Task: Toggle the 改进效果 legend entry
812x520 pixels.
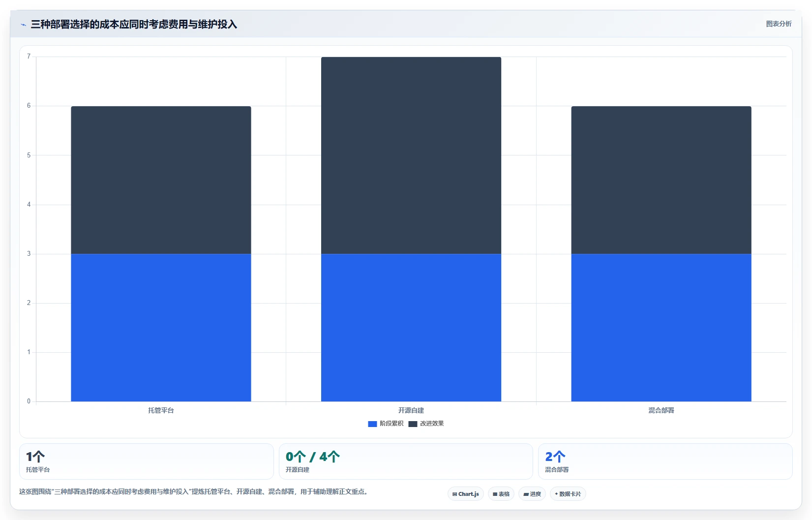Action: (426, 424)
